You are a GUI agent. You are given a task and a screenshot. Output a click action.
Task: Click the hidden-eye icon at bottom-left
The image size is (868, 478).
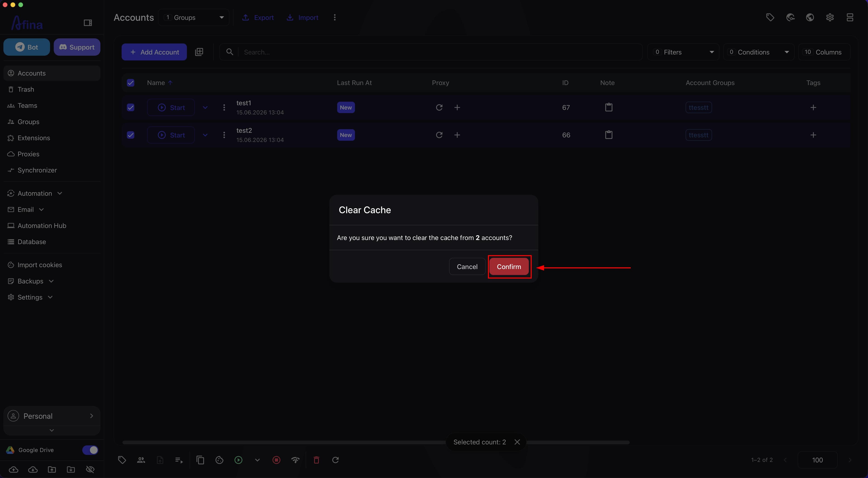90,469
